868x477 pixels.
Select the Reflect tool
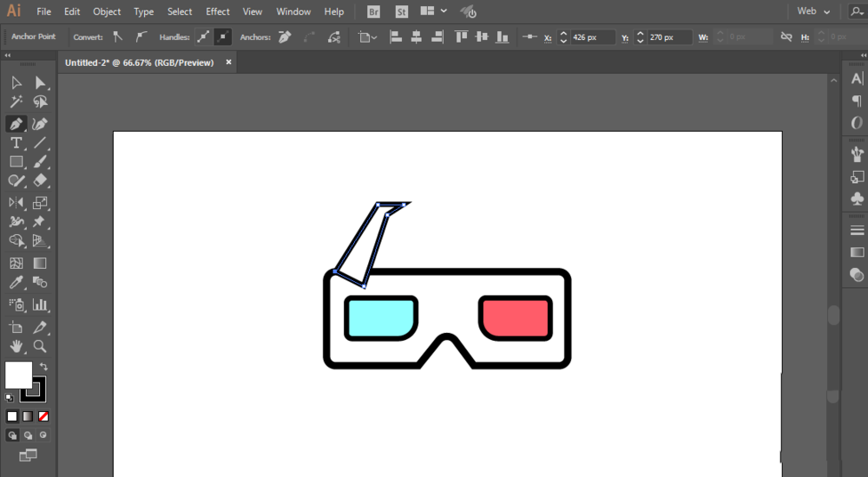click(16, 203)
